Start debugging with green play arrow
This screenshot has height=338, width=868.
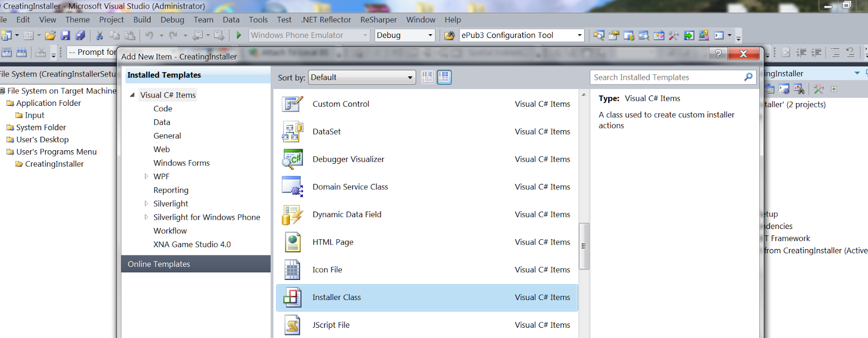[x=239, y=35]
